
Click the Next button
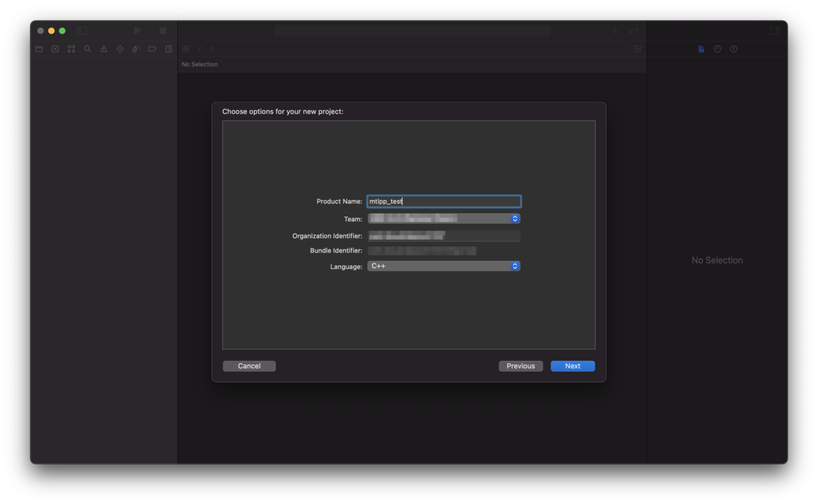pos(573,366)
